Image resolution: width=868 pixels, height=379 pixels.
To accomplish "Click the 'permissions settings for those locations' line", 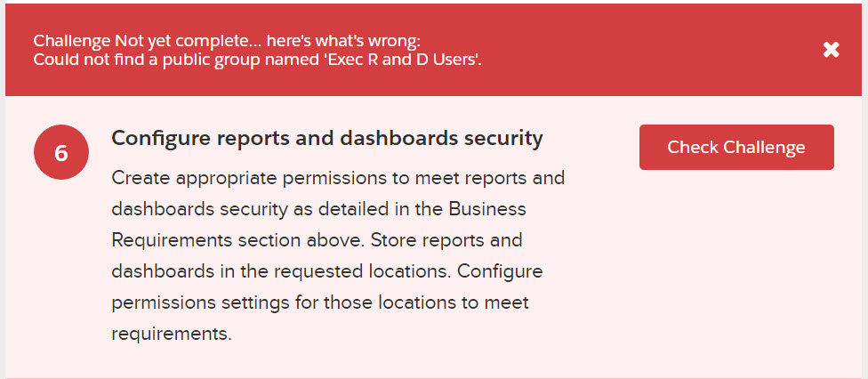I will tap(320, 302).
